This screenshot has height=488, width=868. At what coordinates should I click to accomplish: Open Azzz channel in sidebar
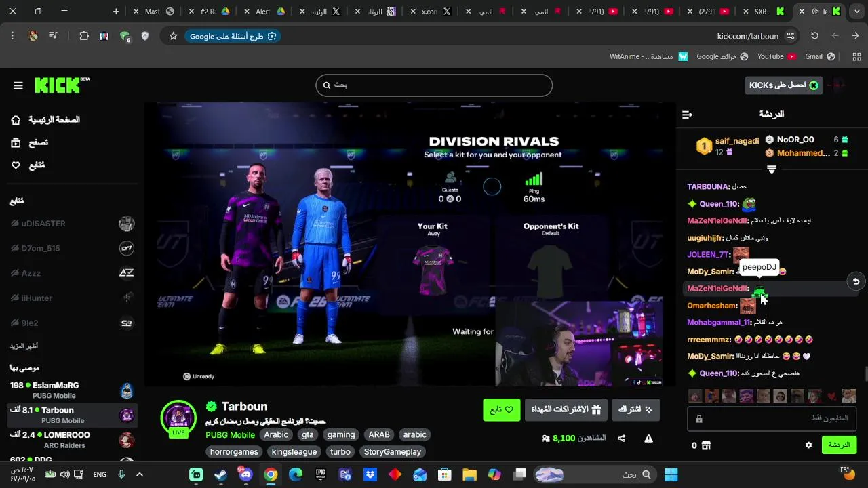pyautogui.click(x=73, y=273)
